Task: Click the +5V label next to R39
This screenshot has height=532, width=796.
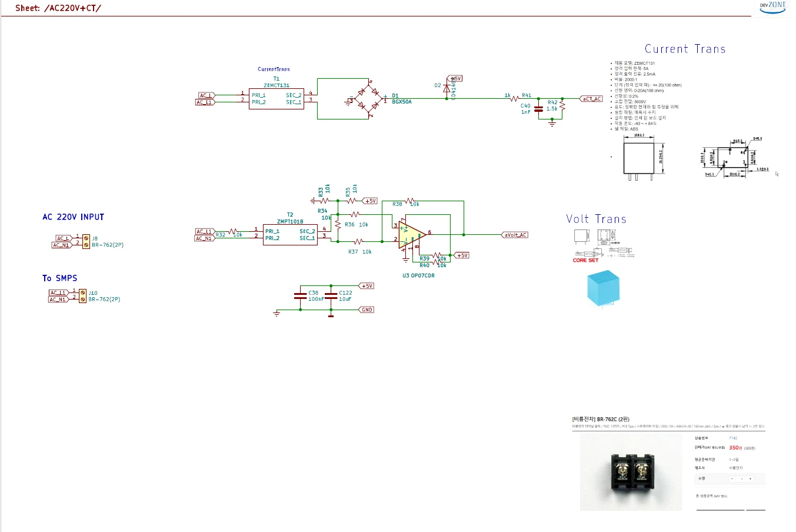Action: pos(462,255)
